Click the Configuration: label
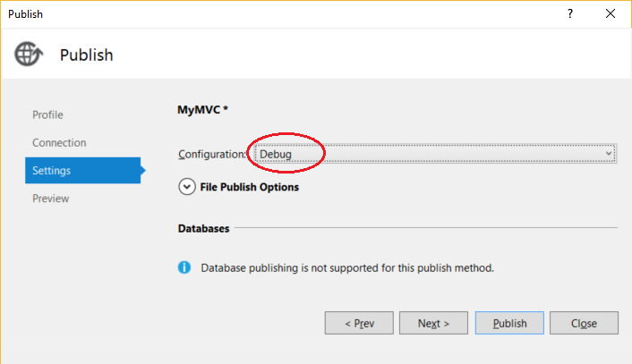The image size is (632, 364). point(212,154)
